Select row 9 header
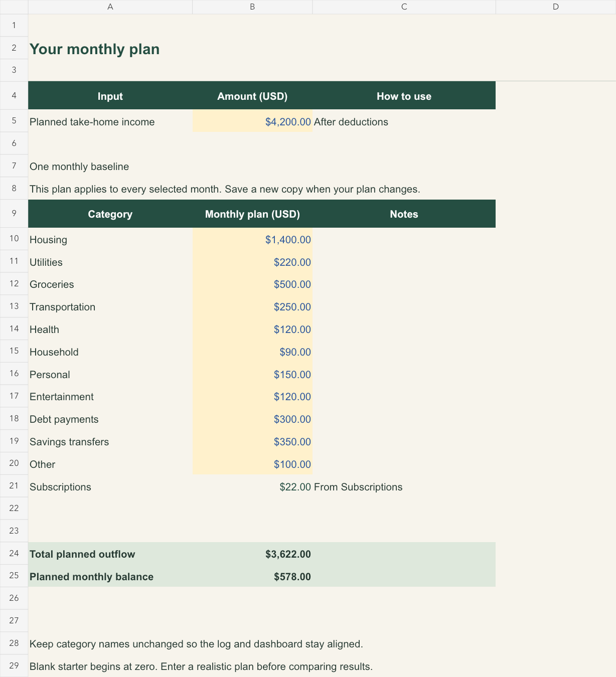The height and width of the screenshot is (677, 616). pyautogui.click(x=14, y=214)
